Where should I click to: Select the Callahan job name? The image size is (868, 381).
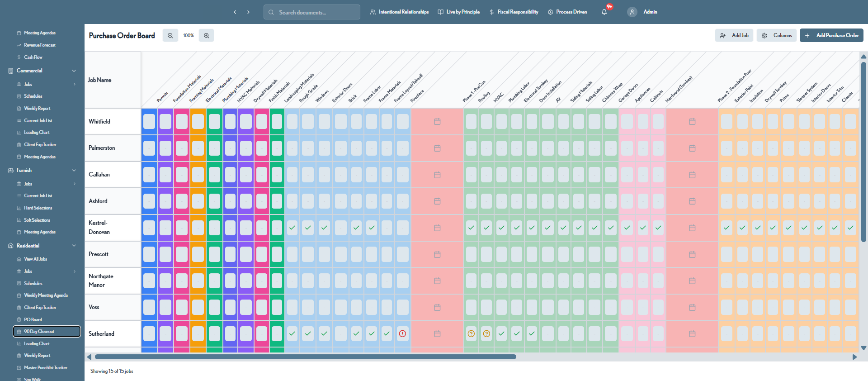99,175
